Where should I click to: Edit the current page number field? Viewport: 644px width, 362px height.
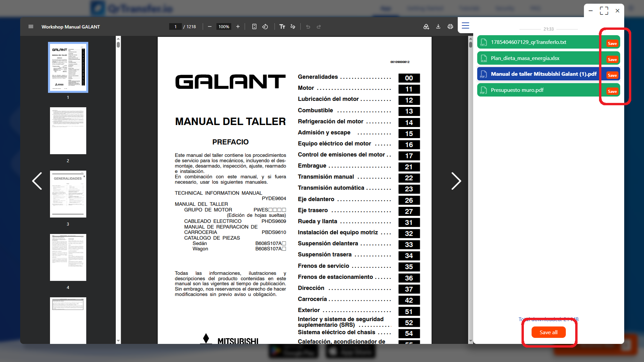click(176, 26)
